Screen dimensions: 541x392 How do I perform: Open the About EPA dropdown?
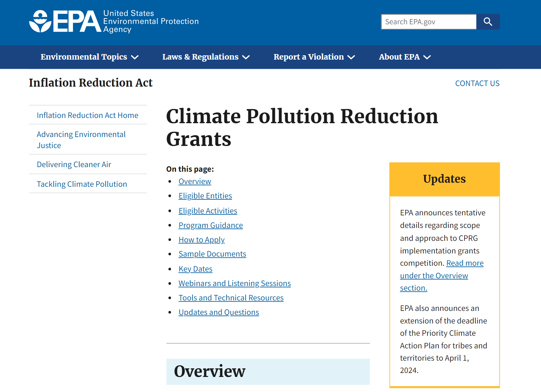click(x=404, y=57)
